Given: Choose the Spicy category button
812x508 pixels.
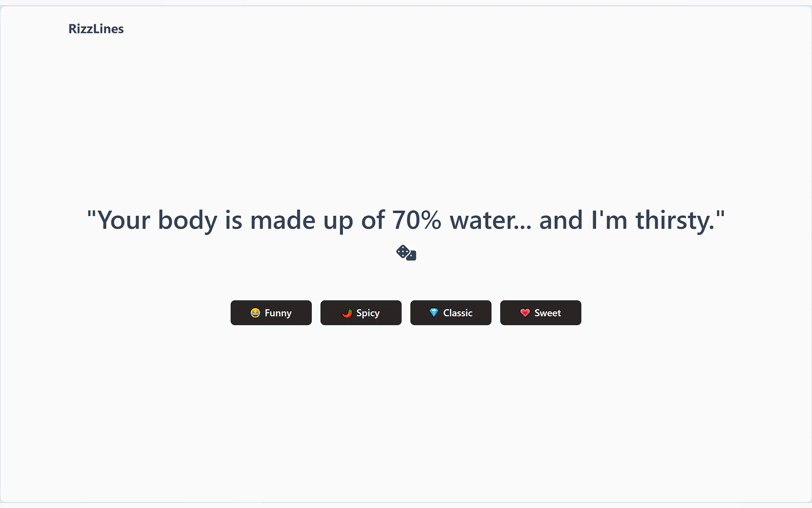Looking at the screenshot, I should click(x=361, y=313).
